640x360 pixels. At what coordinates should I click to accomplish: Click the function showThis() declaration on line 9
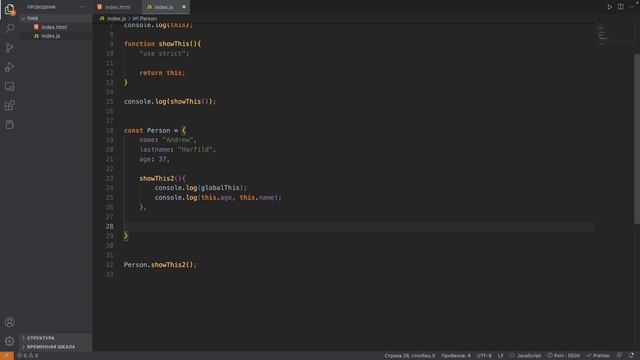(x=162, y=44)
